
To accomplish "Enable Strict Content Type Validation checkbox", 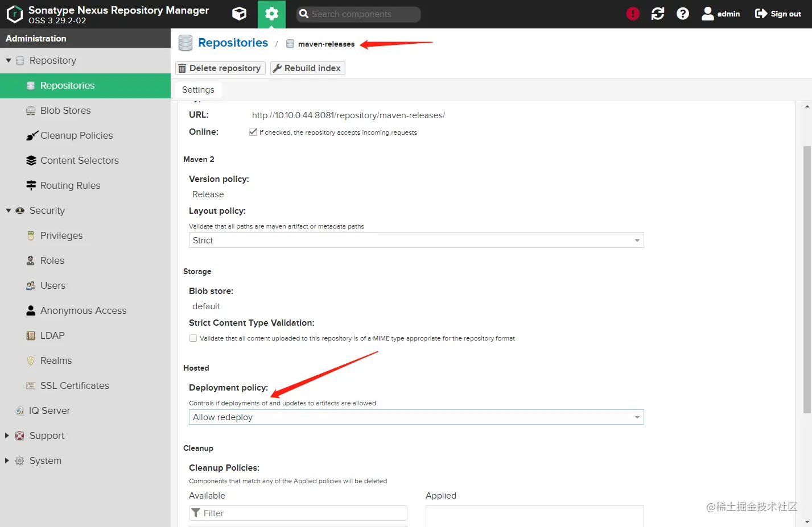I will coord(193,338).
